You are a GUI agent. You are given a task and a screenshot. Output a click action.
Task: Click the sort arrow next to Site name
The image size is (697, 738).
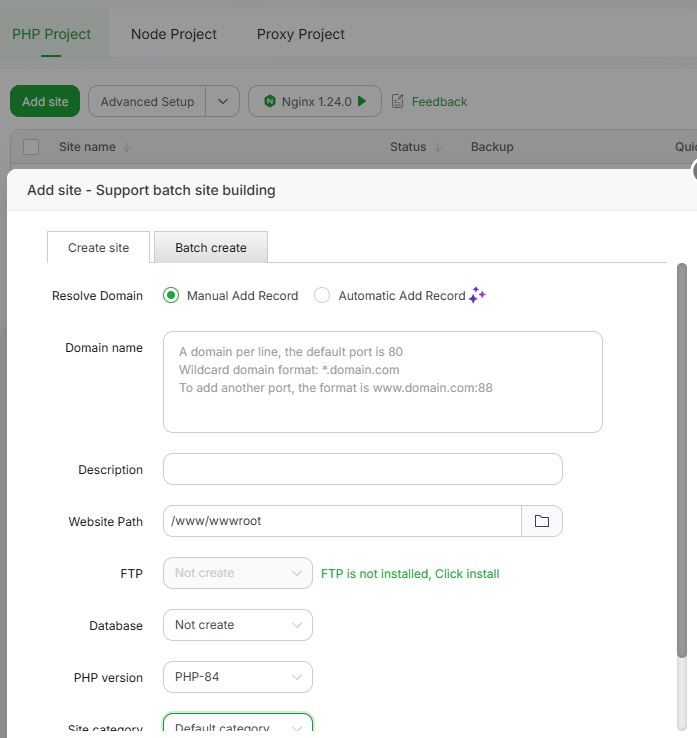[x=127, y=147]
